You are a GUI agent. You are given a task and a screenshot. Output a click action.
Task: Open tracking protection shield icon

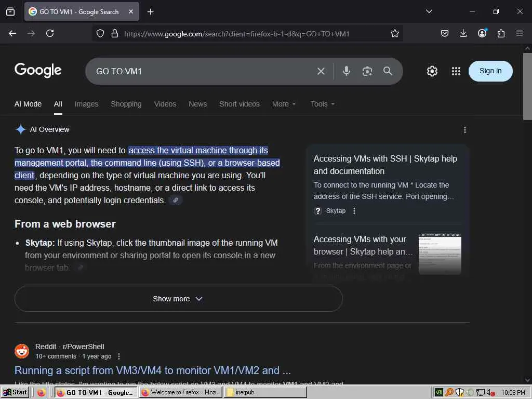click(100, 33)
